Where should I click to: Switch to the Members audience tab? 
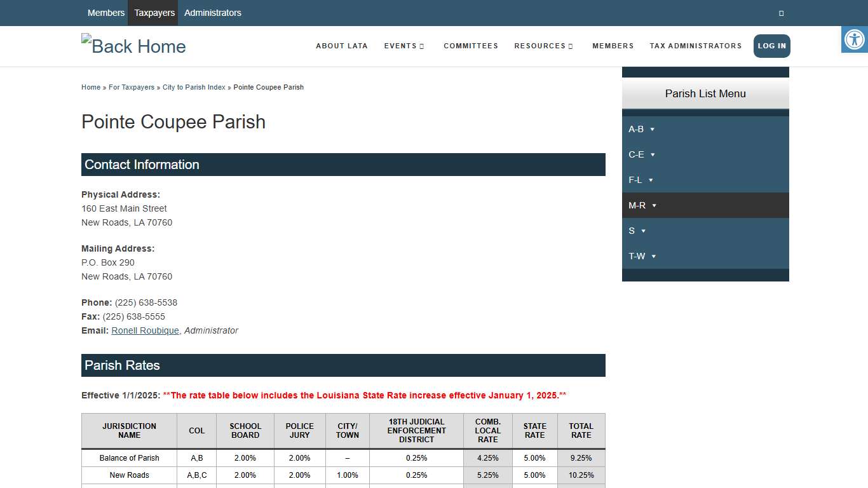(106, 13)
